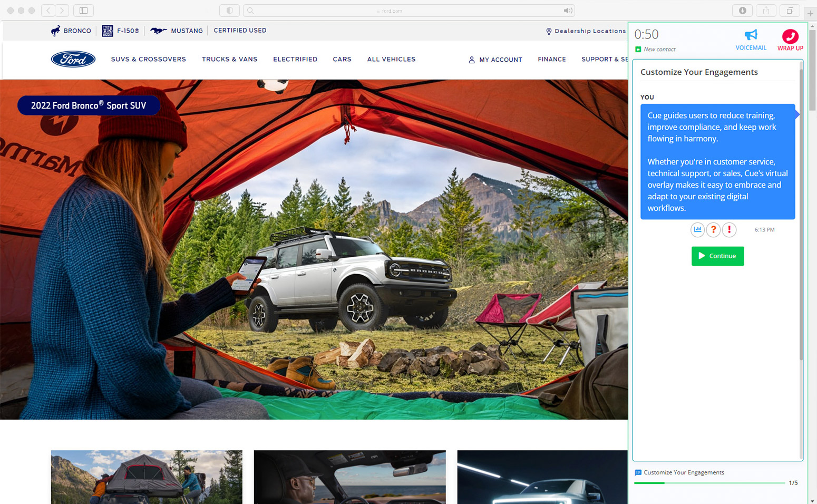Wrap up the call with red phone icon

(790, 40)
